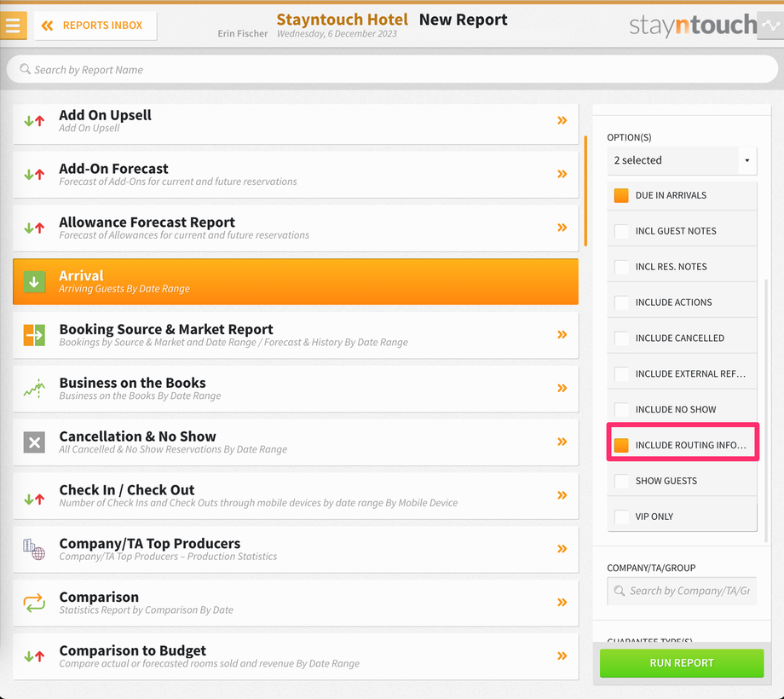Image resolution: width=784 pixels, height=699 pixels.
Task: Click the Comparison to Budget arrows icon
Action: [34, 656]
